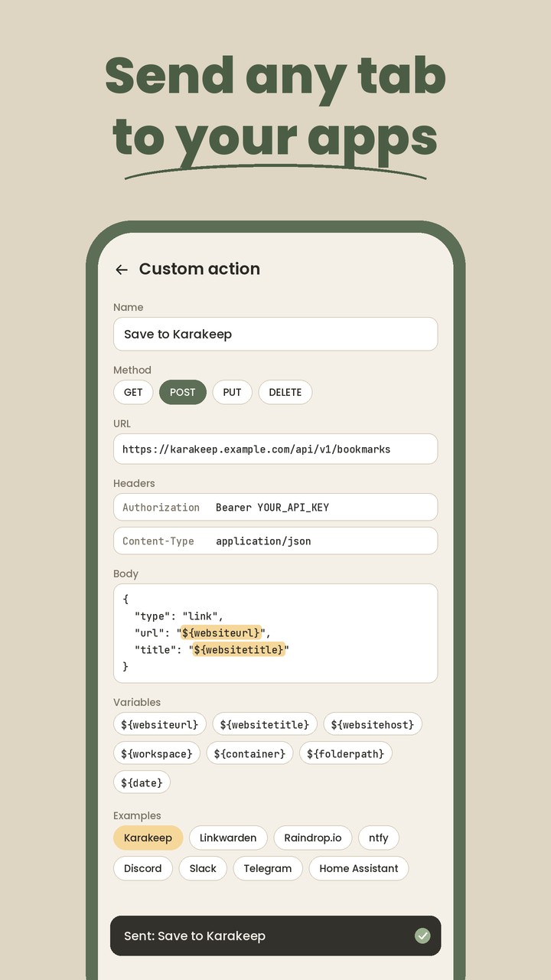Viewport: 551px width, 980px height.
Task: Load the Karakeep example
Action: point(148,838)
